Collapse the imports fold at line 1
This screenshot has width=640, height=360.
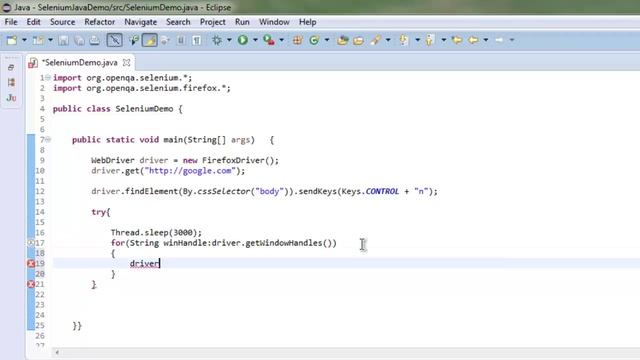tap(48, 77)
